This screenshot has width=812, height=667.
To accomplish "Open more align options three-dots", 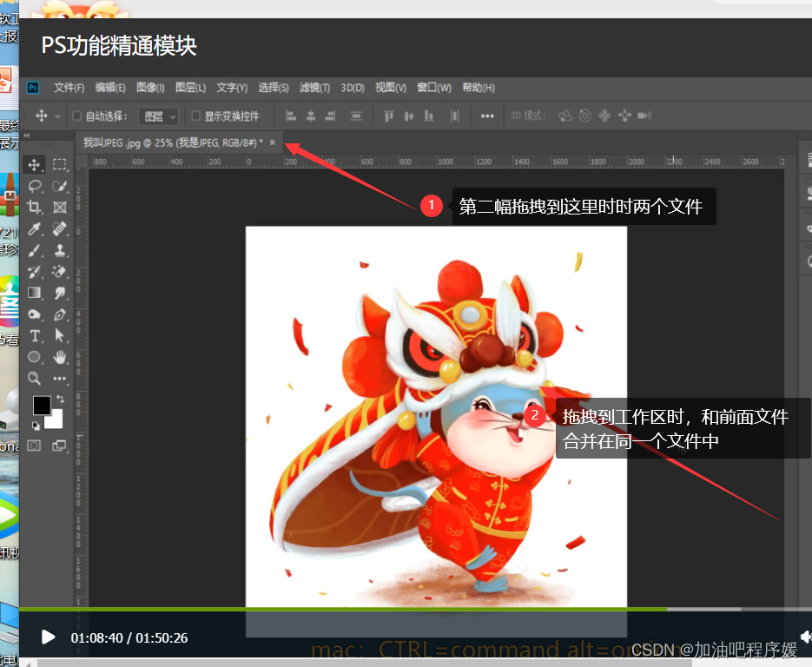I will (487, 116).
